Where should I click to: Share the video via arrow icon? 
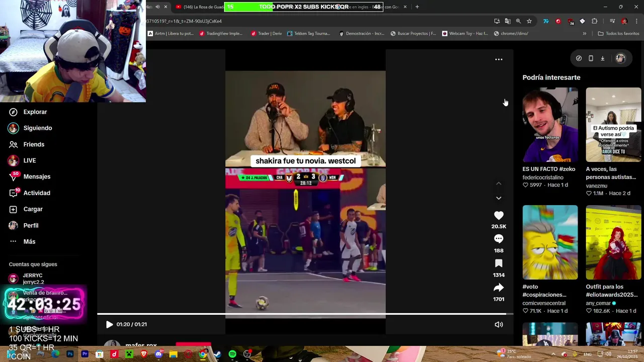[x=499, y=288]
